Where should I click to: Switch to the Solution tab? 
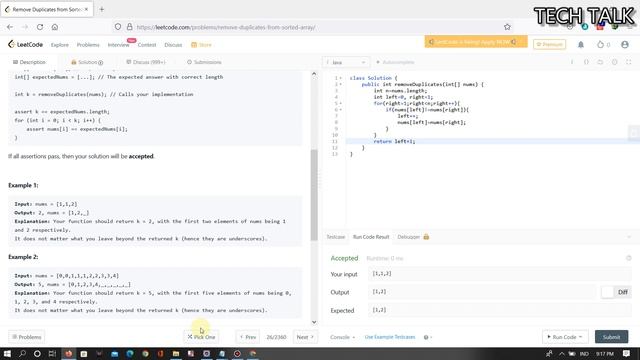(x=87, y=62)
